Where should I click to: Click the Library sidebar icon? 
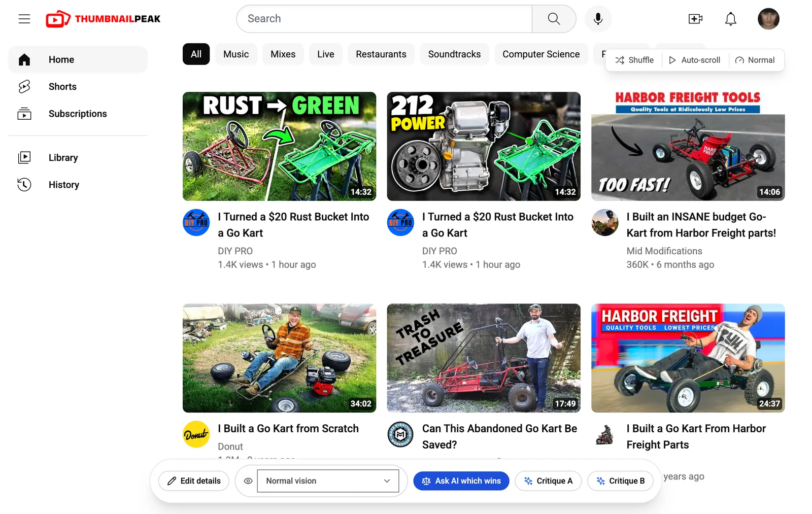24,158
